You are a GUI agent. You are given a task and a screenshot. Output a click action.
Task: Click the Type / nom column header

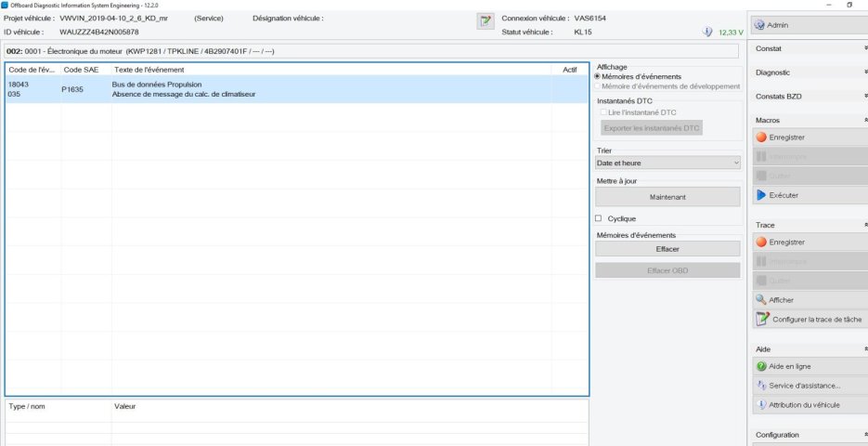(x=58, y=406)
